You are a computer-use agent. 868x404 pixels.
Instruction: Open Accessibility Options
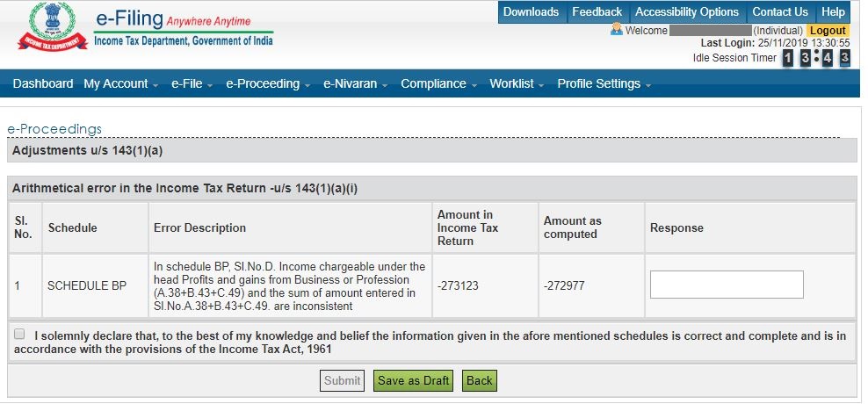pos(687,12)
